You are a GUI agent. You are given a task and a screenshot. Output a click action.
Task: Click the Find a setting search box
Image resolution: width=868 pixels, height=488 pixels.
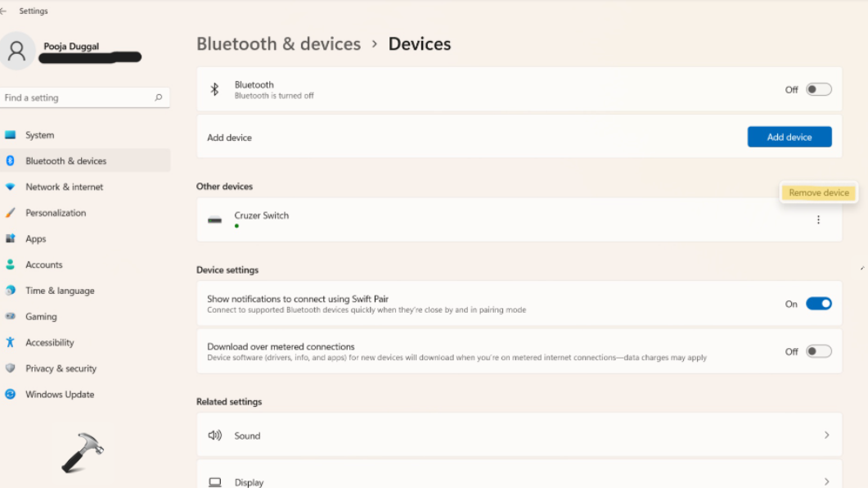(x=78, y=97)
